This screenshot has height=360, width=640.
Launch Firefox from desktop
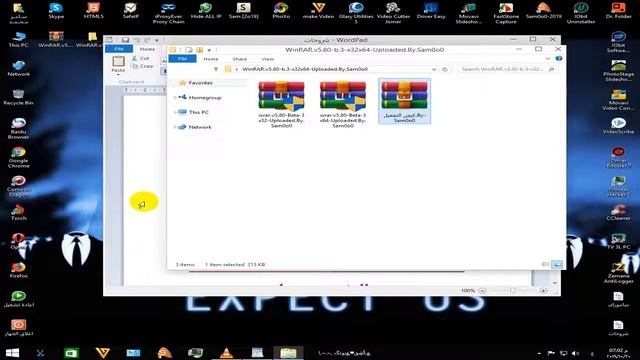(18, 270)
